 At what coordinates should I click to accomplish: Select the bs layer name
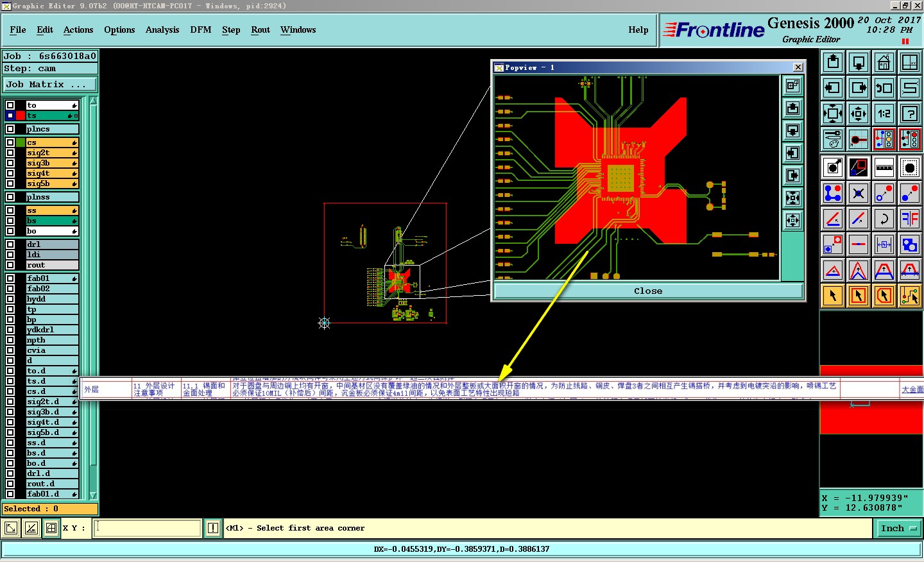coord(52,221)
